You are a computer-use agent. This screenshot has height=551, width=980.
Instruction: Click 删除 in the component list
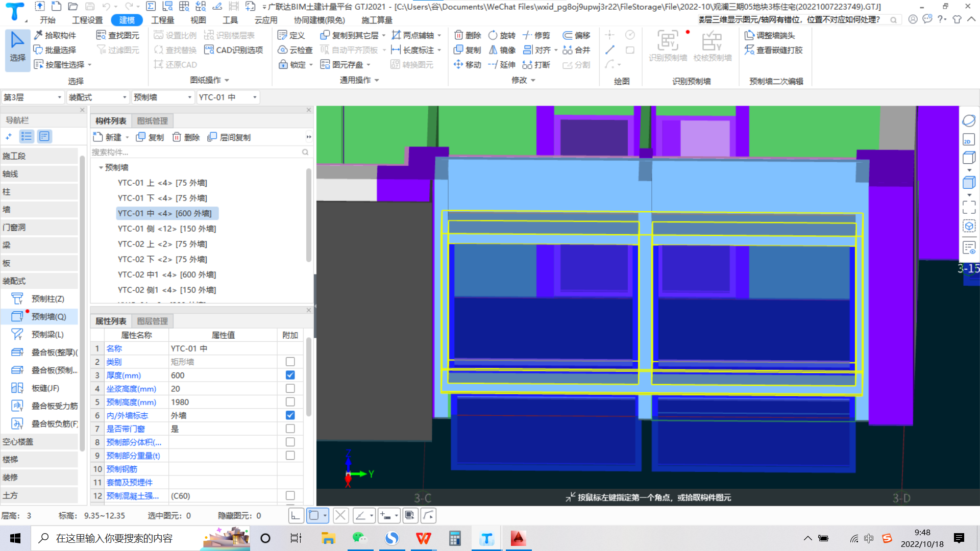(x=186, y=138)
